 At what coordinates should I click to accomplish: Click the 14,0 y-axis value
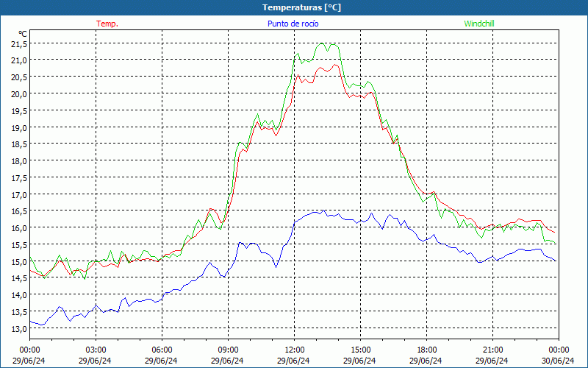coord(19,295)
